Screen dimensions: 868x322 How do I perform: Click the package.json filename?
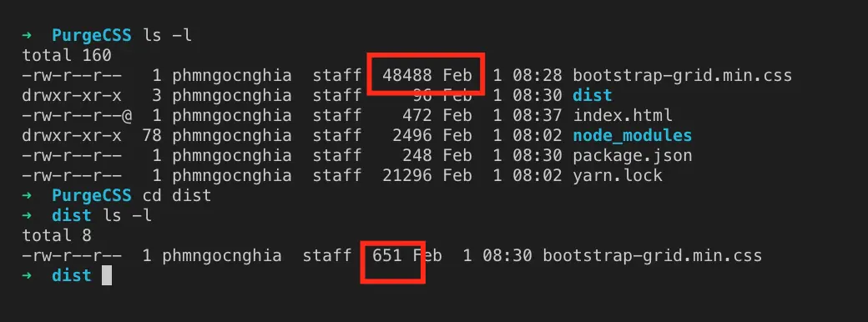pyautogui.click(x=632, y=155)
